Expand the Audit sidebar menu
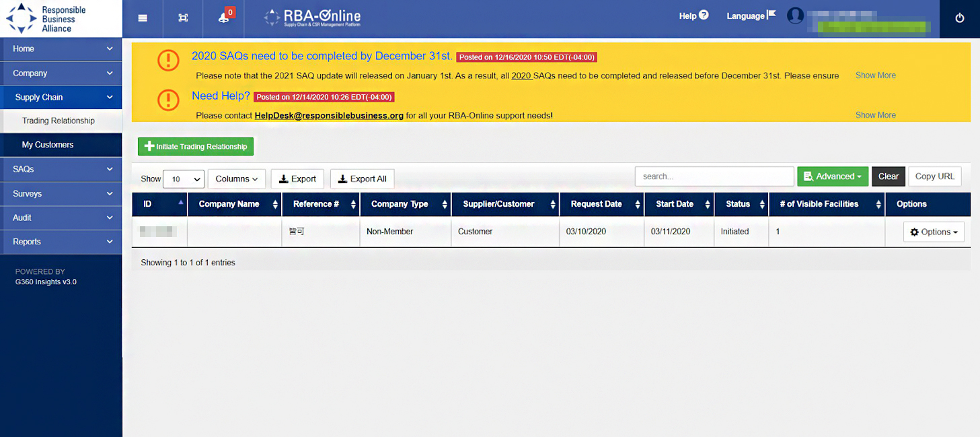 point(61,217)
